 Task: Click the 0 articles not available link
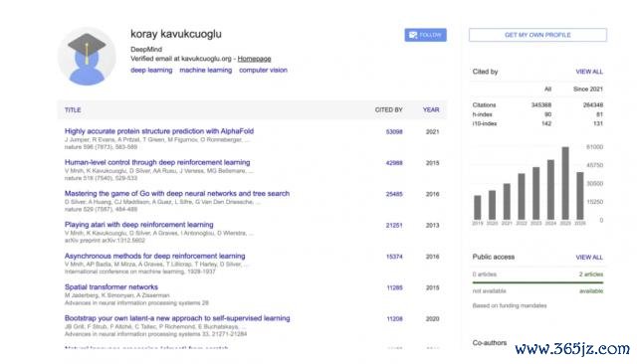coord(485,274)
